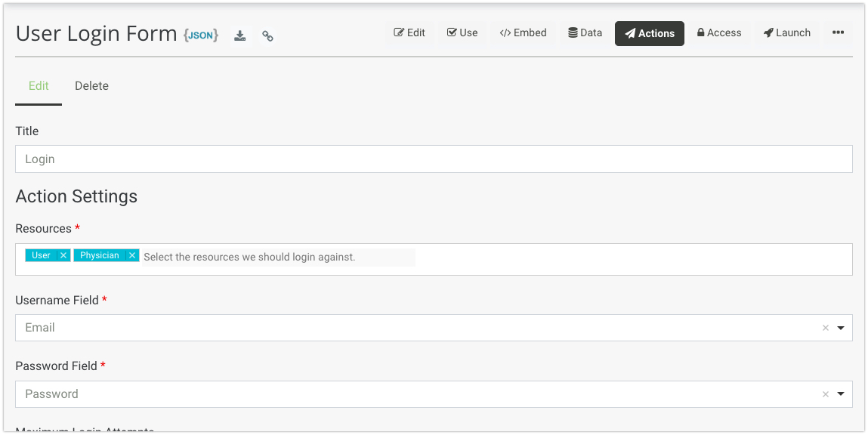The height and width of the screenshot is (435, 868).
Task: Expand the Password Field dropdown
Action: [x=841, y=394]
